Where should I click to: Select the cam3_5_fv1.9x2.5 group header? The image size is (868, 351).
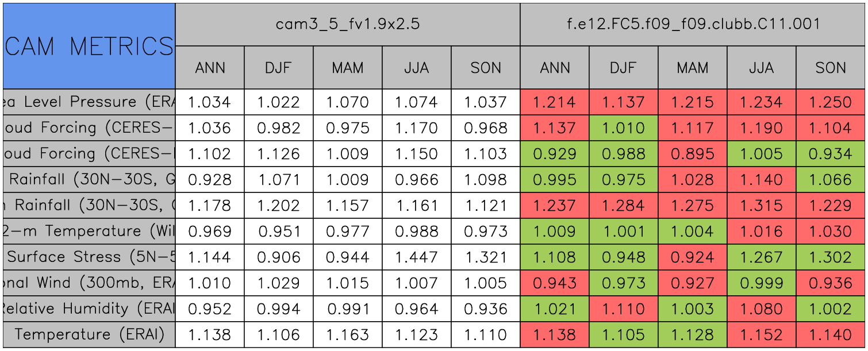[347, 24]
